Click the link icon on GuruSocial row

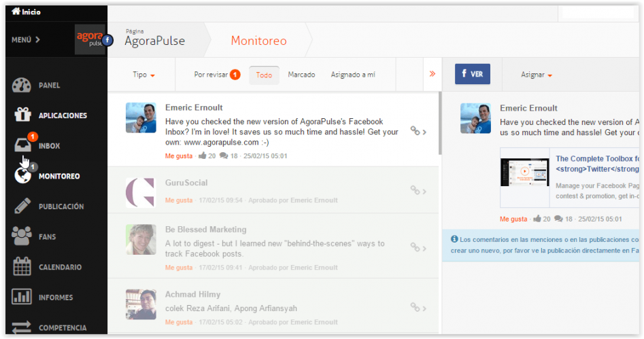pos(415,190)
